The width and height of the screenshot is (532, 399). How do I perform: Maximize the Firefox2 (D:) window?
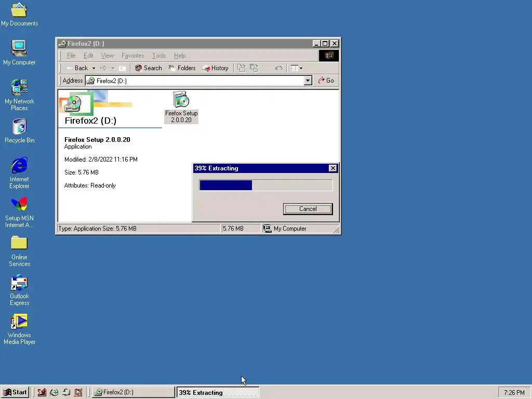pyautogui.click(x=325, y=44)
